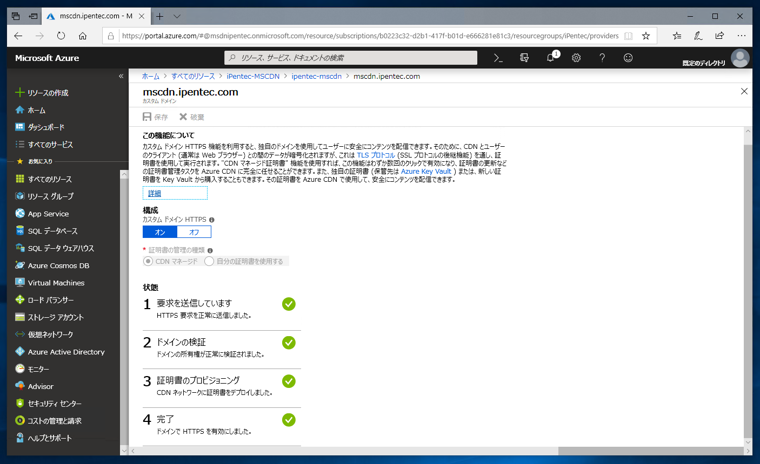Click the ストレージ アカウント icon
This screenshot has height=464, width=760.
coord(20,317)
